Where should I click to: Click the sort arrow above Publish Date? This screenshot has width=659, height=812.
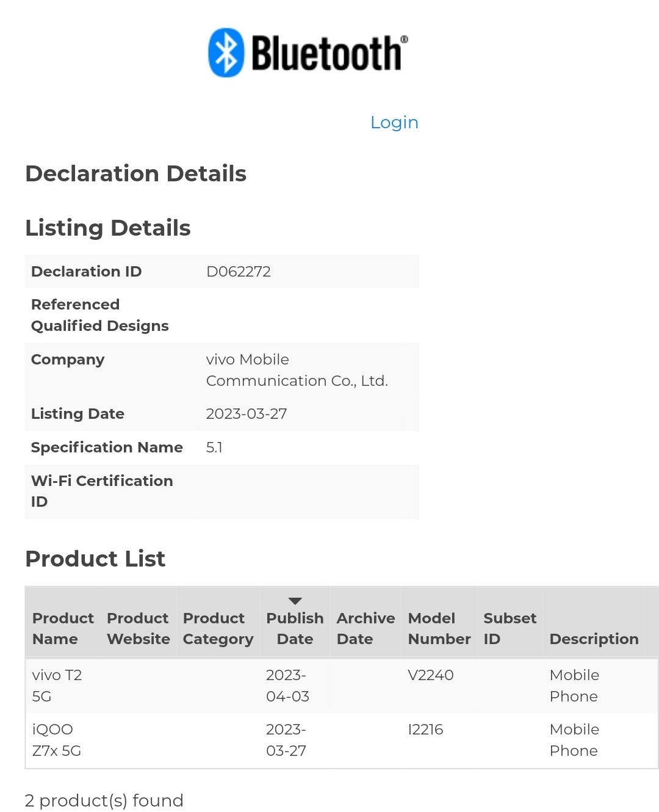pos(295,601)
